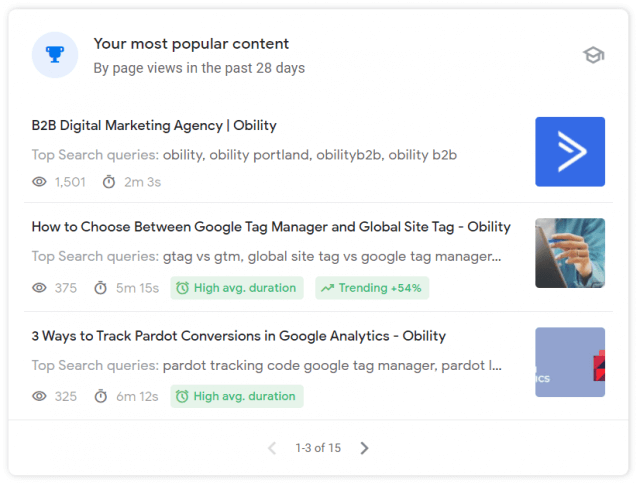Click the purple thumbnail for Pardot article
This screenshot has width=640, height=483.
[570, 362]
